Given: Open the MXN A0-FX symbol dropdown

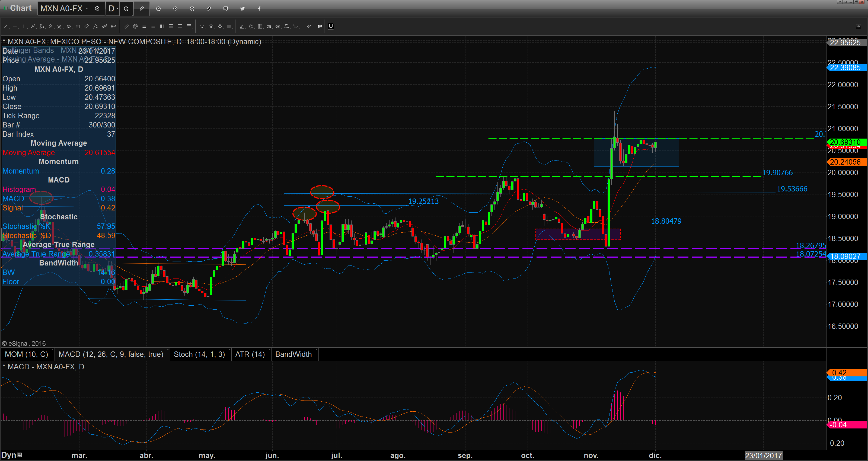Looking at the screenshot, I should (87, 8).
